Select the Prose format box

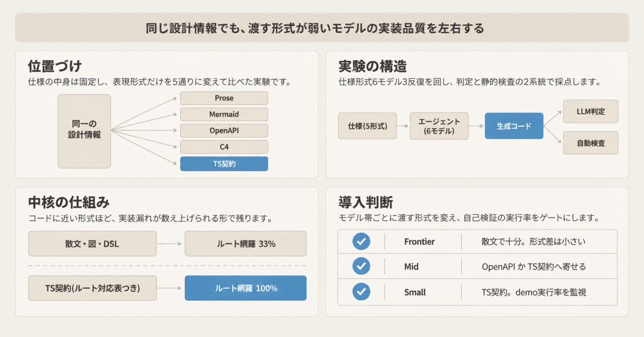[224, 98]
